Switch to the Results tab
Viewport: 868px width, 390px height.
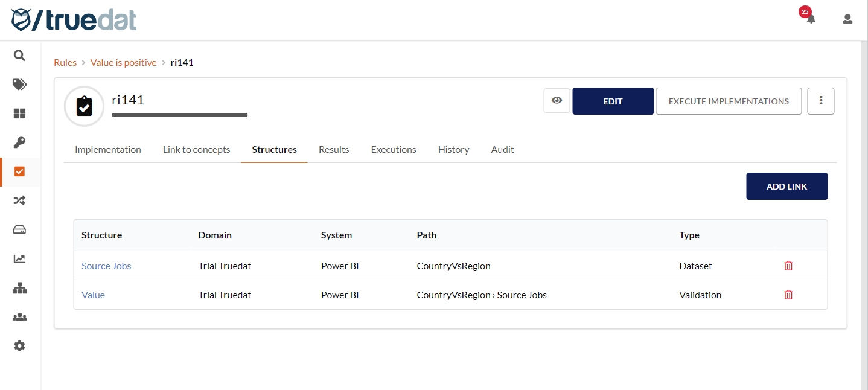pos(334,150)
